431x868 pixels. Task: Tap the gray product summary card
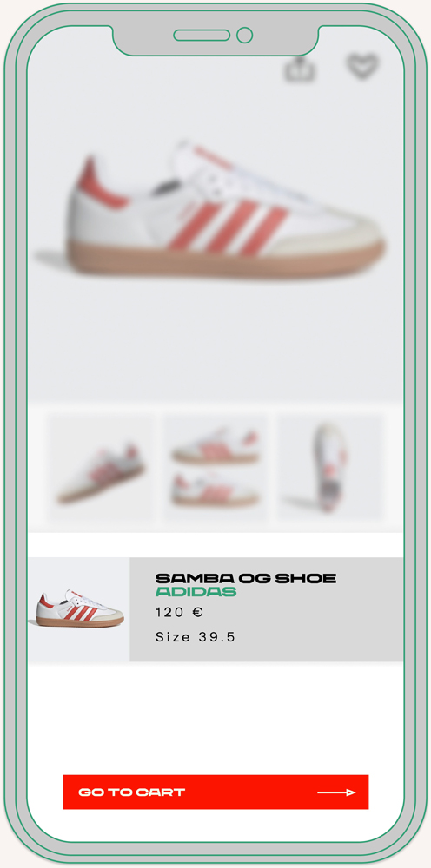click(x=267, y=609)
